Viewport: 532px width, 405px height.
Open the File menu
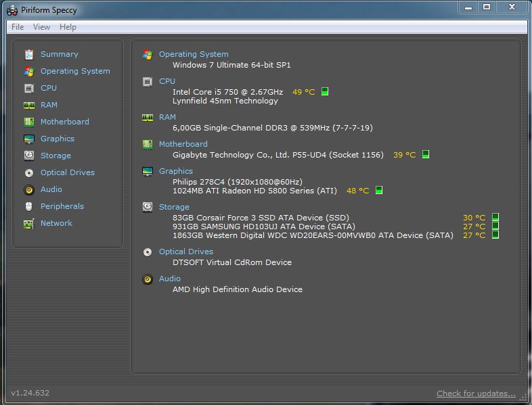coord(18,27)
